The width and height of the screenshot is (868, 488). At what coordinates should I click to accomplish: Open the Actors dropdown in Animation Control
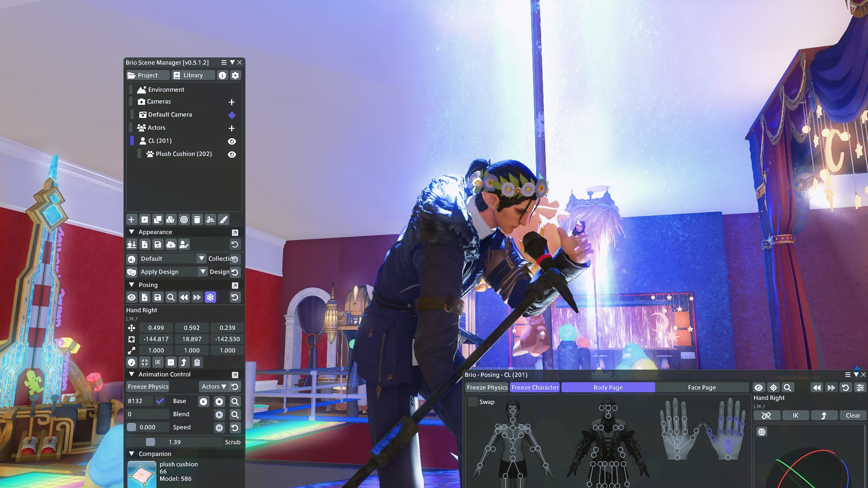[x=214, y=387]
